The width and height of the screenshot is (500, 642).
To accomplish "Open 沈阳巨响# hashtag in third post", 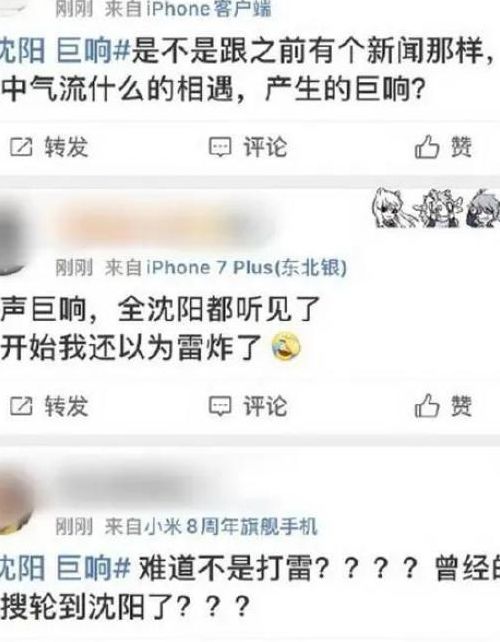I will point(65,568).
